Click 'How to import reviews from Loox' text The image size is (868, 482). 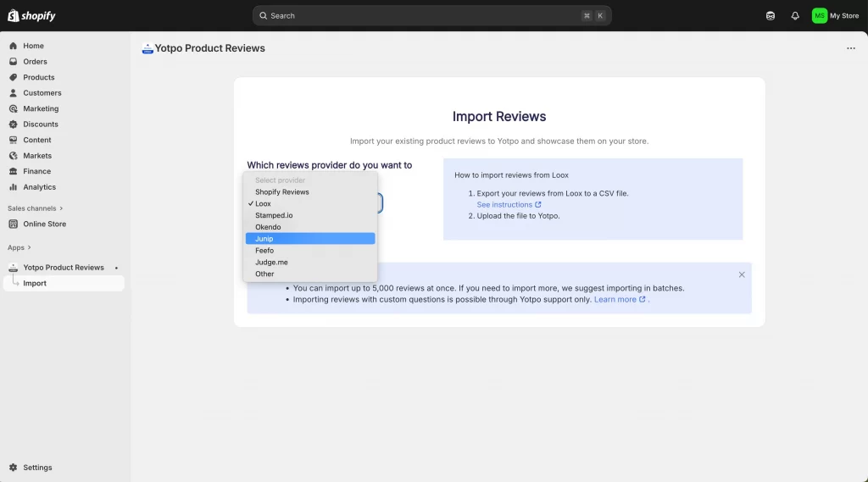pyautogui.click(x=511, y=175)
